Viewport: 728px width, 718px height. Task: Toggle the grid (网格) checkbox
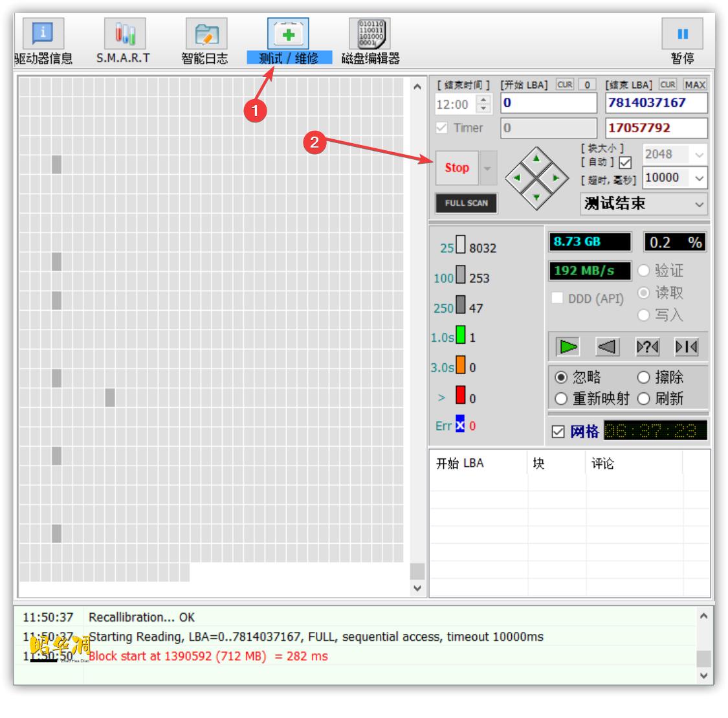[558, 432]
